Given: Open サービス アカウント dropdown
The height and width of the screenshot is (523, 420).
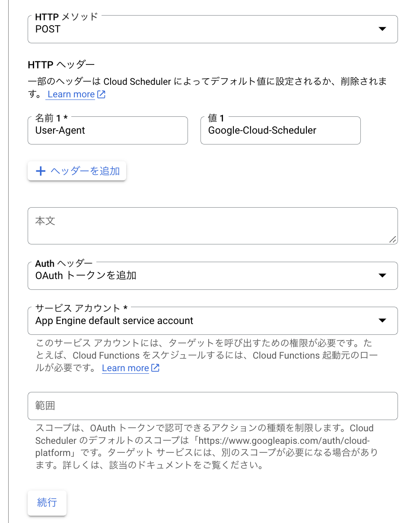Looking at the screenshot, I should 213,321.
